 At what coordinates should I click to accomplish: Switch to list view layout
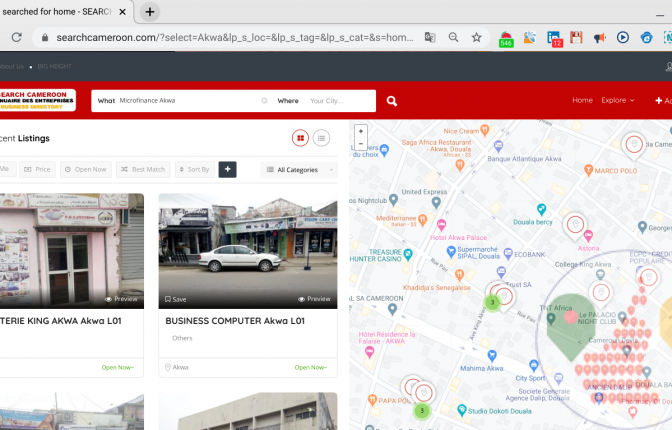pyautogui.click(x=321, y=138)
